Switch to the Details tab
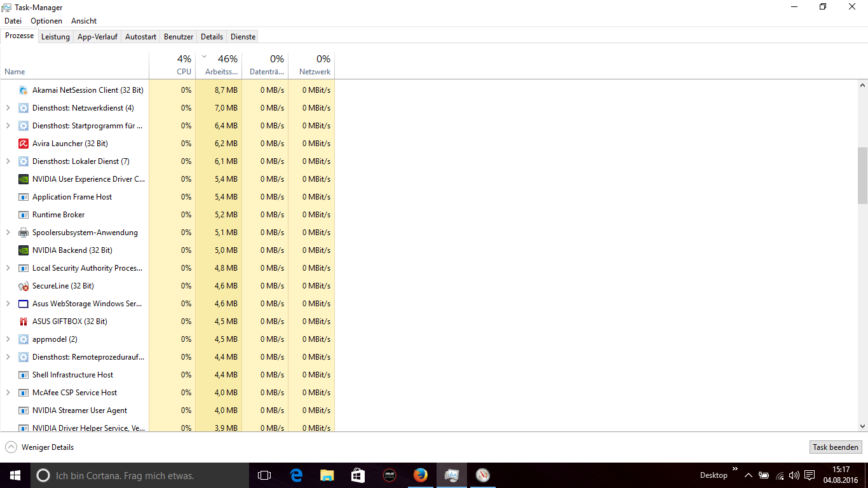The width and height of the screenshot is (868, 488). pos(212,37)
